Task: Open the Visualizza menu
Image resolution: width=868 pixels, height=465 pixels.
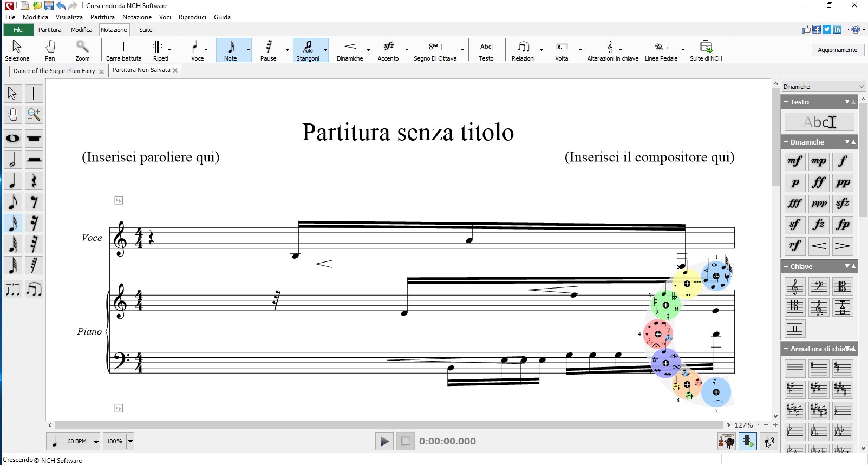Action: (x=69, y=17)
